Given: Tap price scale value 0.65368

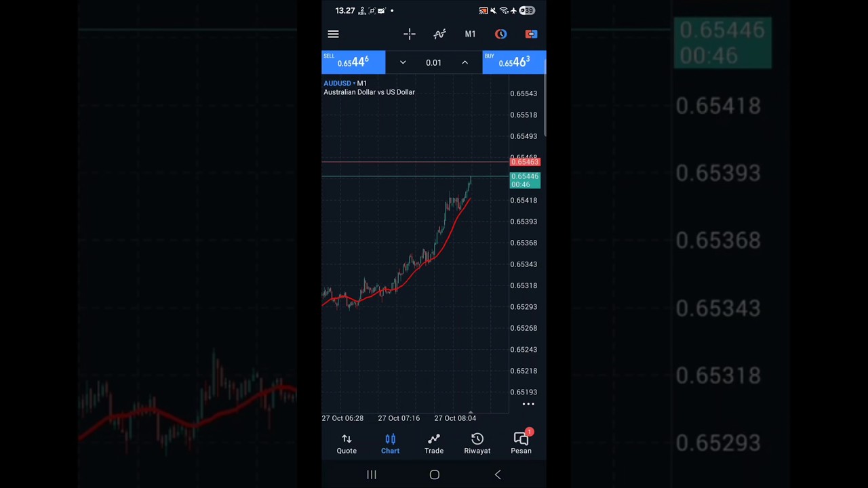Looking at the screenshot, I should (x=524, y=243).
